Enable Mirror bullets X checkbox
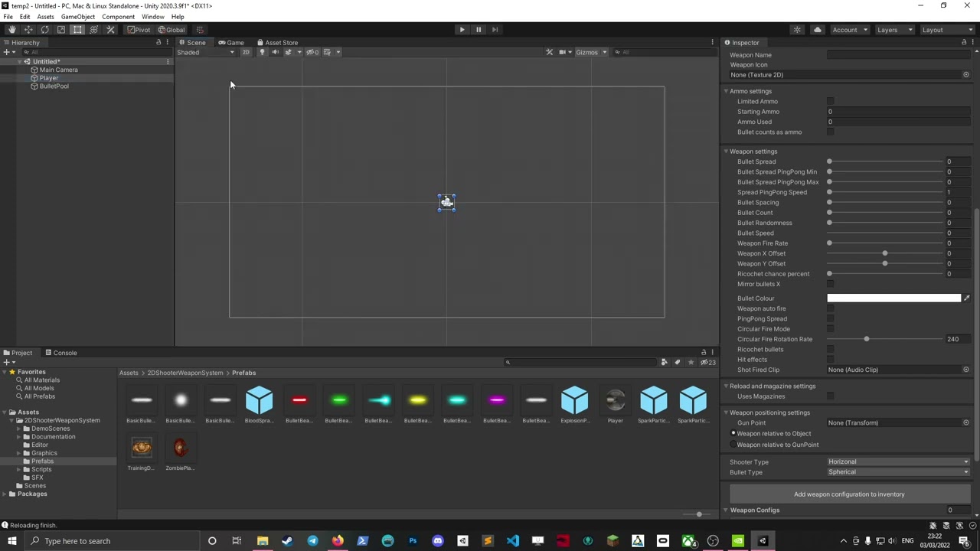 831,285
